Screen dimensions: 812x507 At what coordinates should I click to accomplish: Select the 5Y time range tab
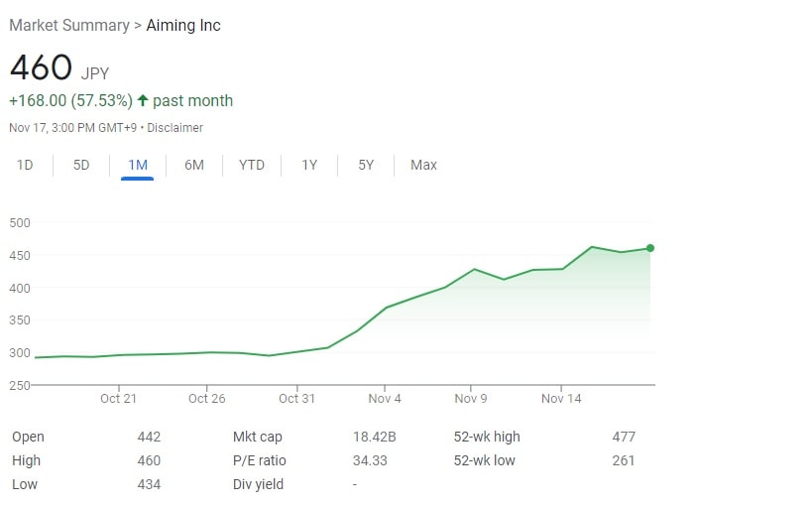pyautogui.click(x=366, y=165)
